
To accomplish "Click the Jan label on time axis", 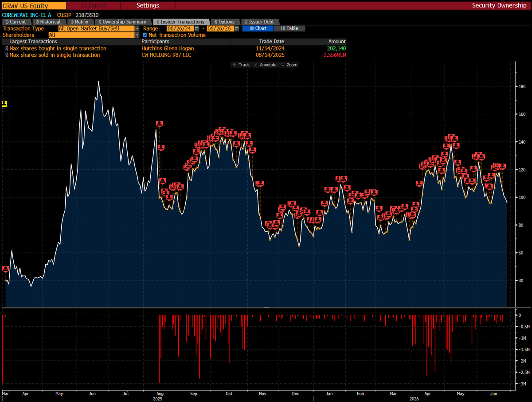I will coord(329,393).
